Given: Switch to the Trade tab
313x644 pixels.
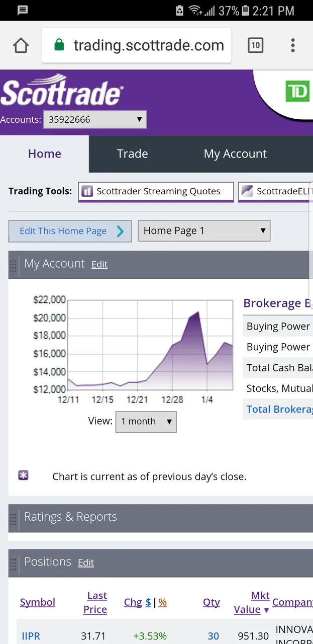Looking at the screenshot, I should [x=133, y=154].
